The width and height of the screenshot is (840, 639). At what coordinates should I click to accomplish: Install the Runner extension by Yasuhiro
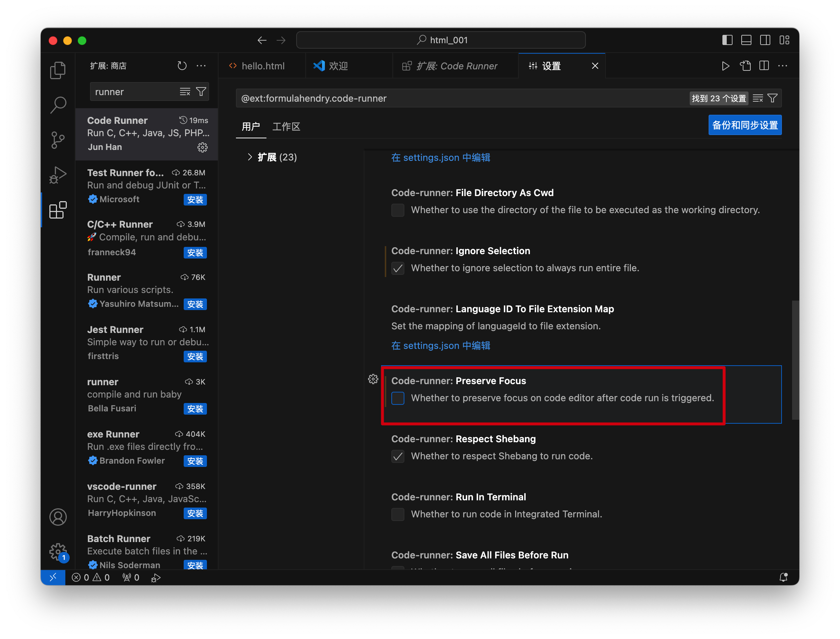coord(195,304)
